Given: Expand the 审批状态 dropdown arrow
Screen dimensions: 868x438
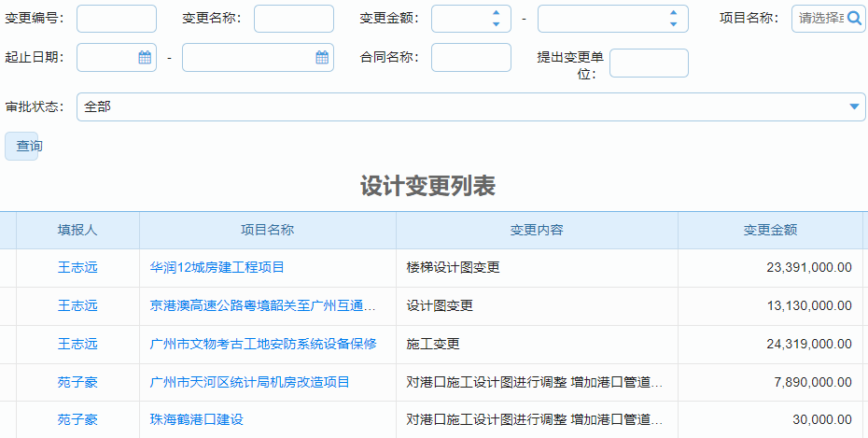Looking at the screenshot, I should tap(854, 107).
